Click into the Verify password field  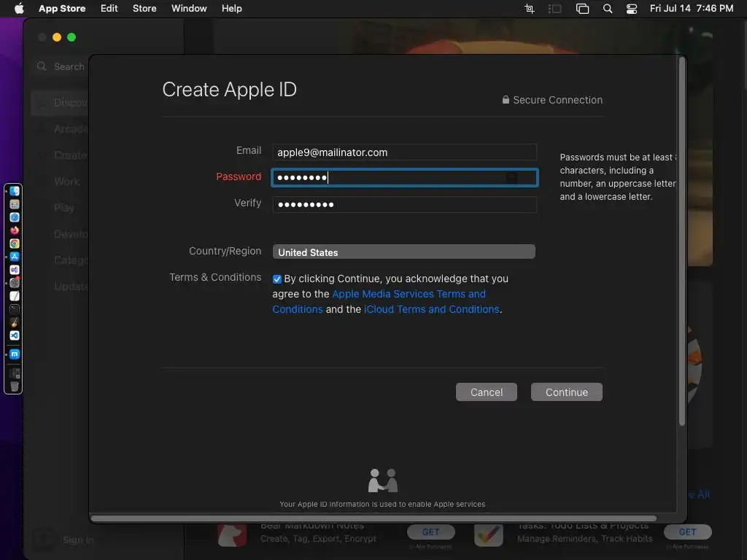[404, 205]
